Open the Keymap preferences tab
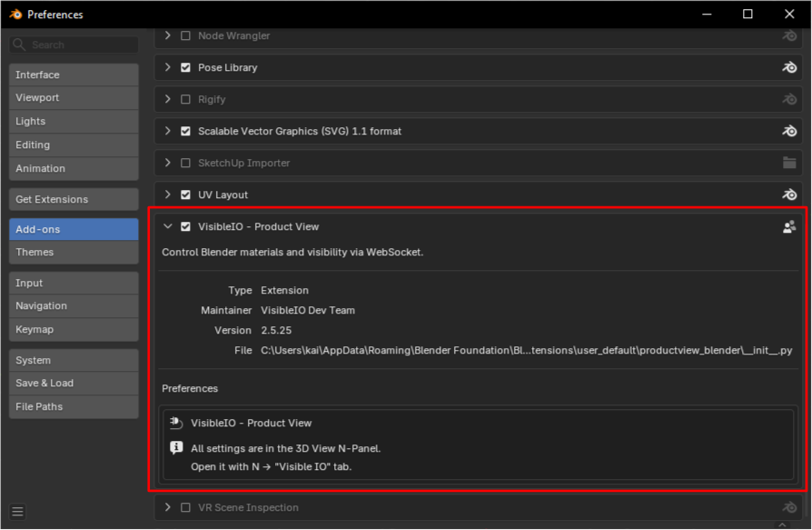Viewport: 812px width, 530px height. pyautogui.click(x=74, y=329)
